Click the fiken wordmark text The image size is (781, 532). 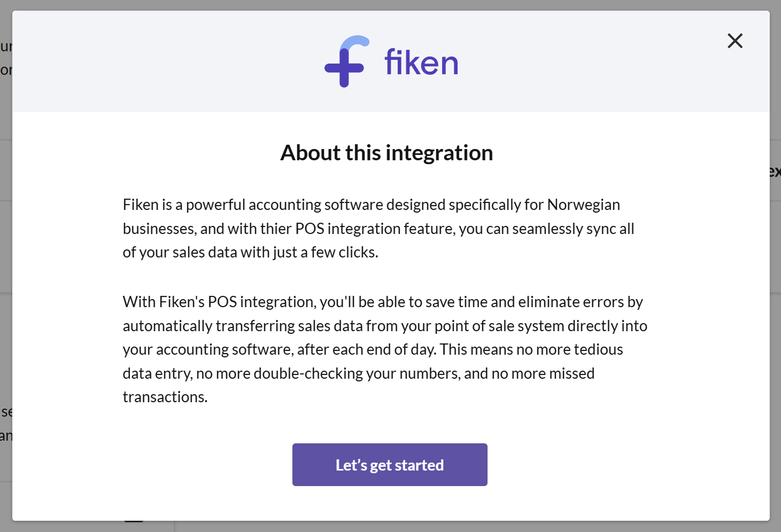[x=421, y=63]
